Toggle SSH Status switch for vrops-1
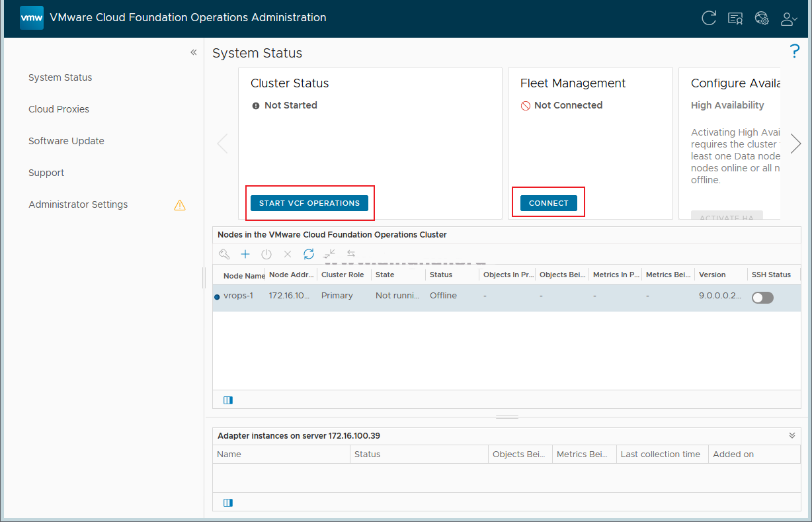 [x=762, y=298]
